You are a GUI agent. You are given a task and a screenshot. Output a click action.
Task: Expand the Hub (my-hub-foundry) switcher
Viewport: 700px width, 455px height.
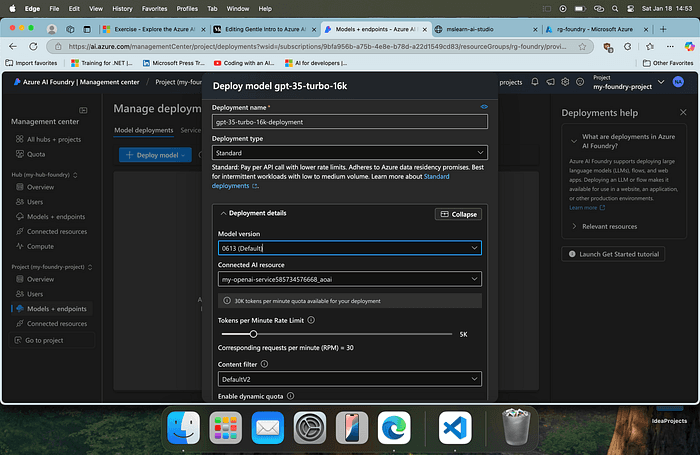tap(75, 175)
